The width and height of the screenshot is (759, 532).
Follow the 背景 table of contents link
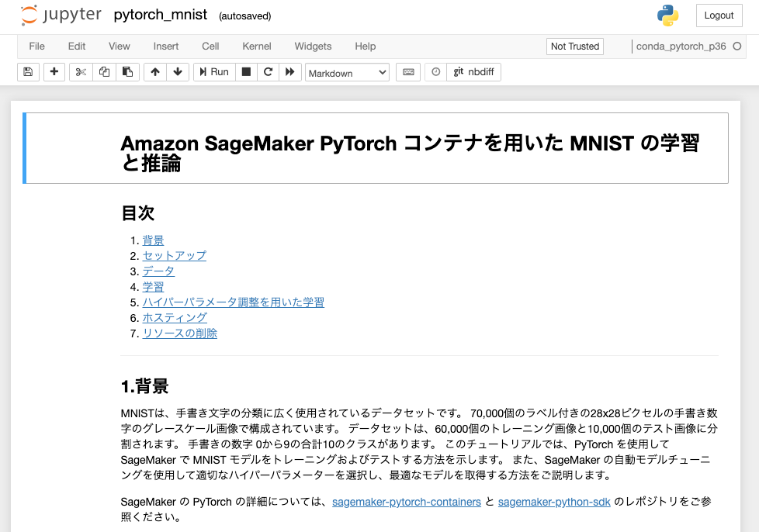pyautogui.click(x=153, y=240)
